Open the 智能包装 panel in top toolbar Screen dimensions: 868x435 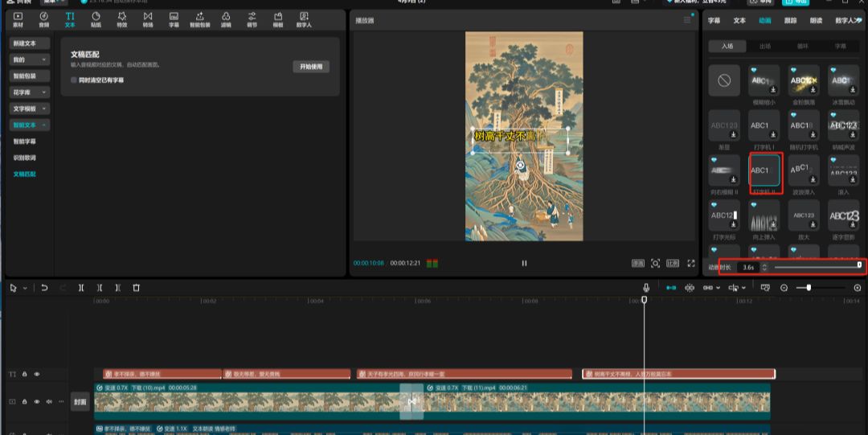pyautogui.click(x=200, y=19)
